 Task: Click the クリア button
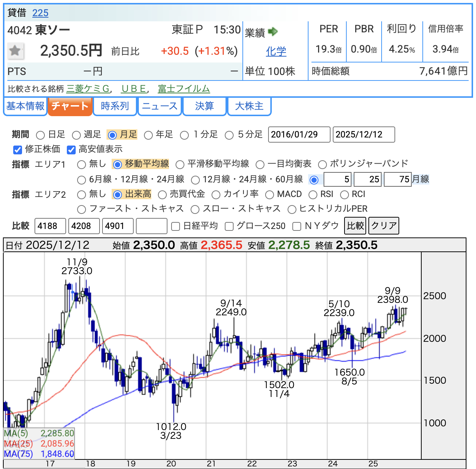click(384, 226)
